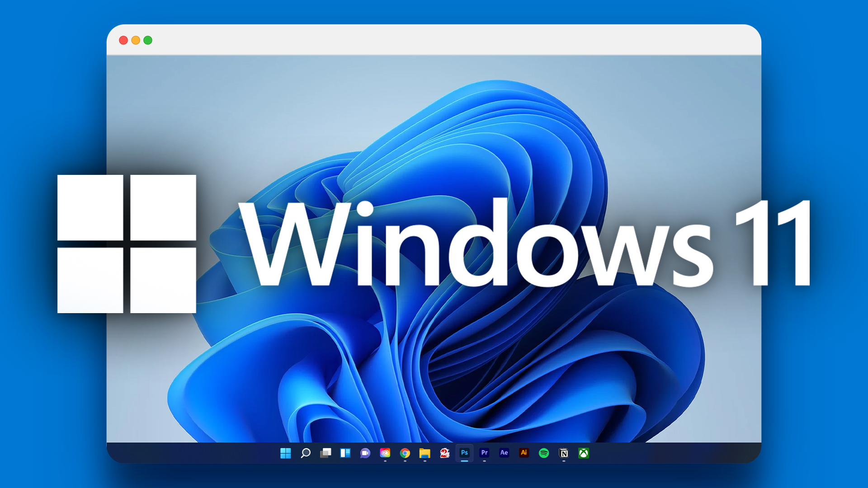Start Illustrator from the taskbar
The height and width of the screenshot is (488, 868).
click(524, 453)
